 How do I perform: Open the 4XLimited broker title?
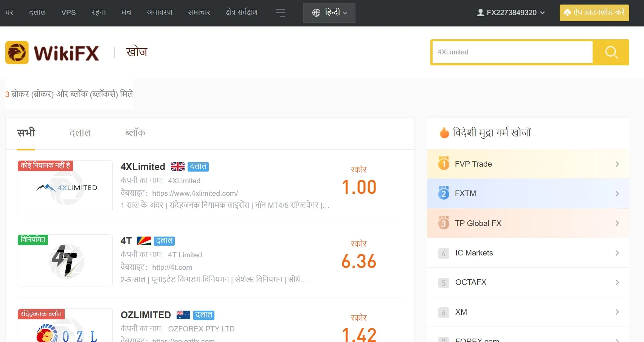point(143,167)
